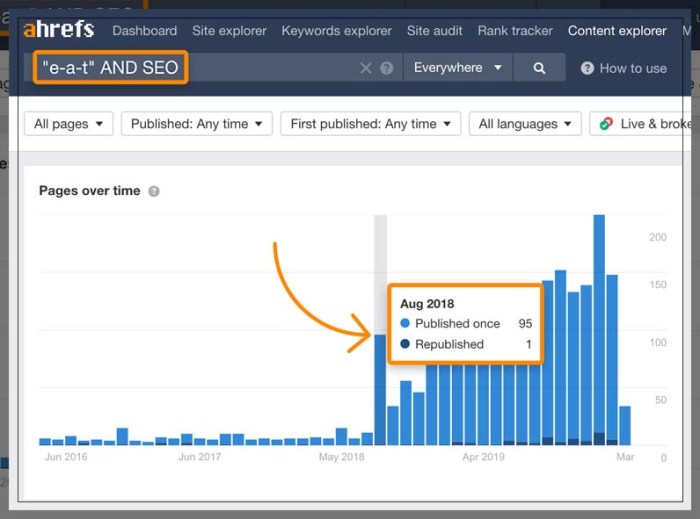Expand All languages dropdown

coord(525,124)
